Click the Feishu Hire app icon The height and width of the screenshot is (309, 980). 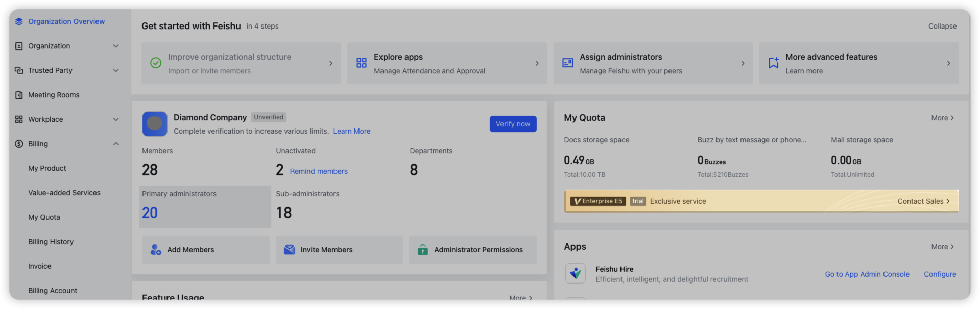[x=576, y=273]
